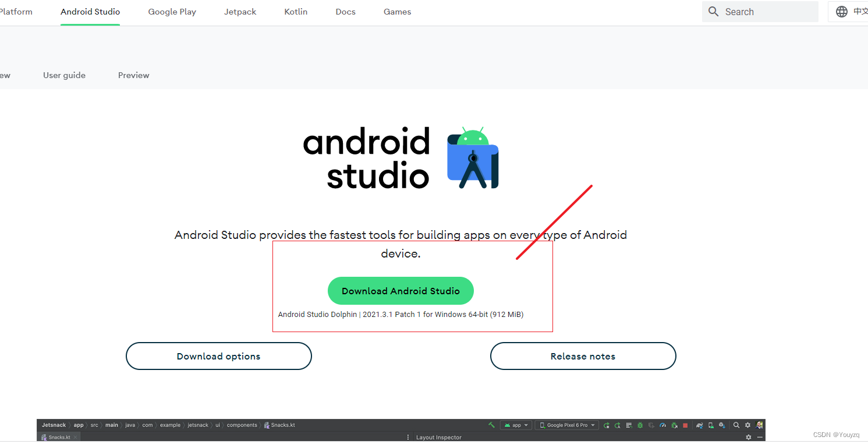The image size is (868, 444).
Task: Click the java breadcrumb segment
Action: (130, 425)
